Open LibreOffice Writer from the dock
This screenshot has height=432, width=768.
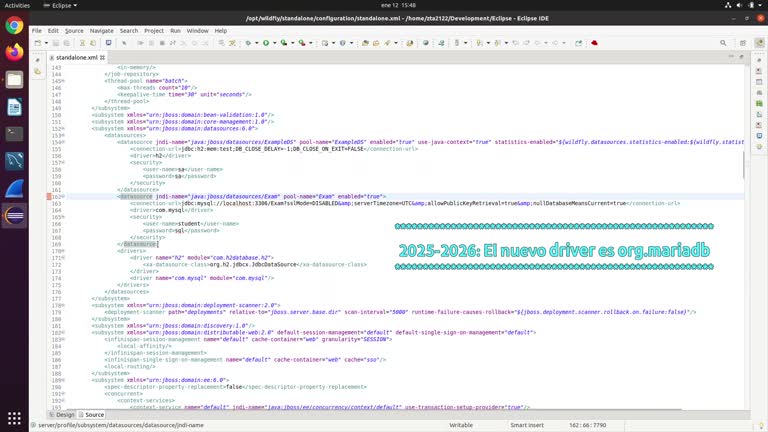coord(14,107)
